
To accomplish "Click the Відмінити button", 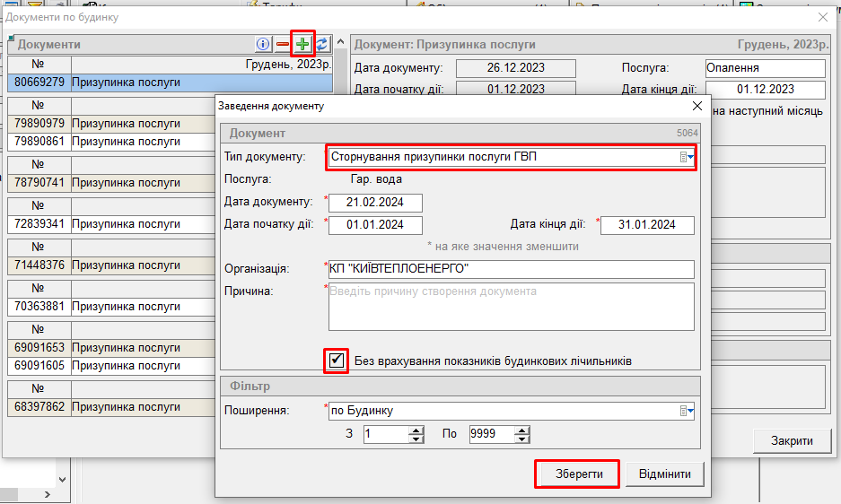I will point(664,474).
